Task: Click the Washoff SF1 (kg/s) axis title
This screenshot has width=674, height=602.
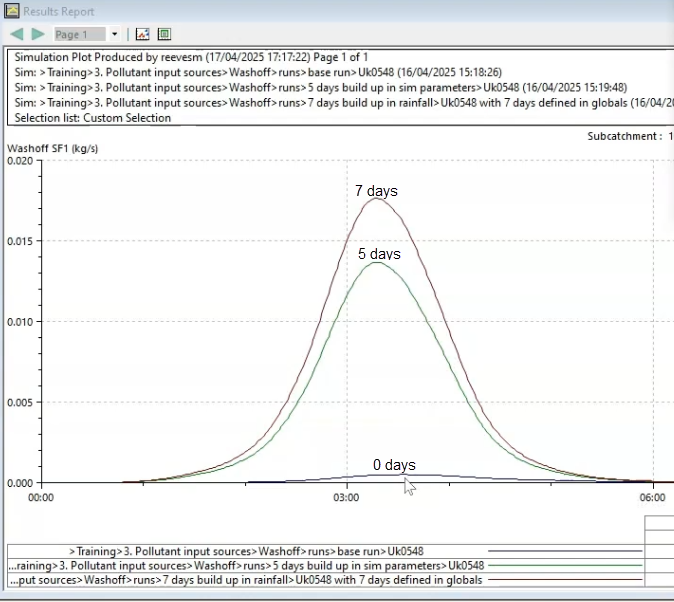Action: pyautogui.click(x=52, y=148)
